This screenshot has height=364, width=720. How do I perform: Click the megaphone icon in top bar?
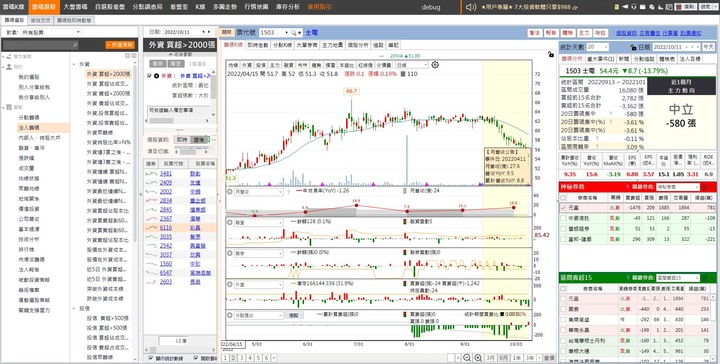[x=625, y=7]
